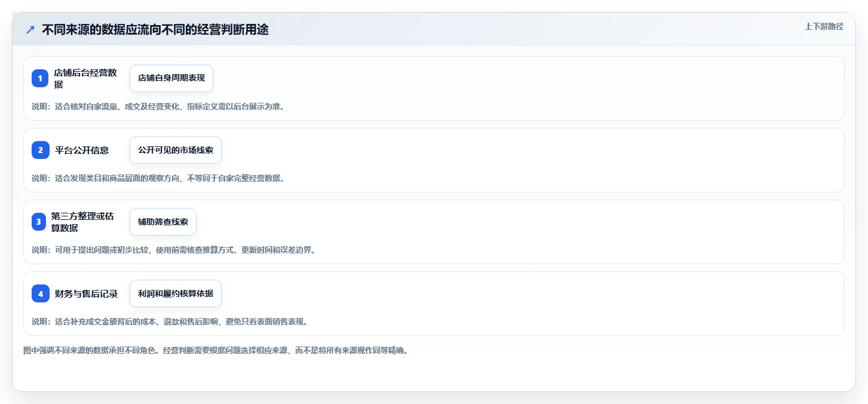Click the number 4 badge
Screen dimensions: 868x404
pyautogui.click(x=41, y=293)
